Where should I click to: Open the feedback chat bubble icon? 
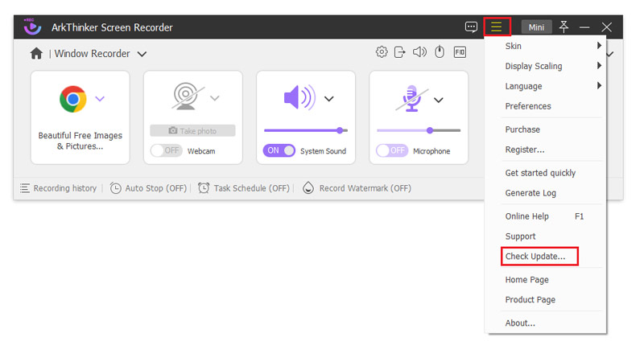pos(471,27)
